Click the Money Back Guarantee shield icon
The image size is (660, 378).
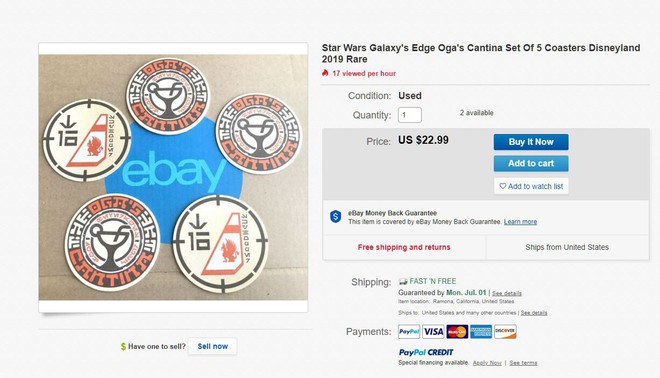click(335, 217)
